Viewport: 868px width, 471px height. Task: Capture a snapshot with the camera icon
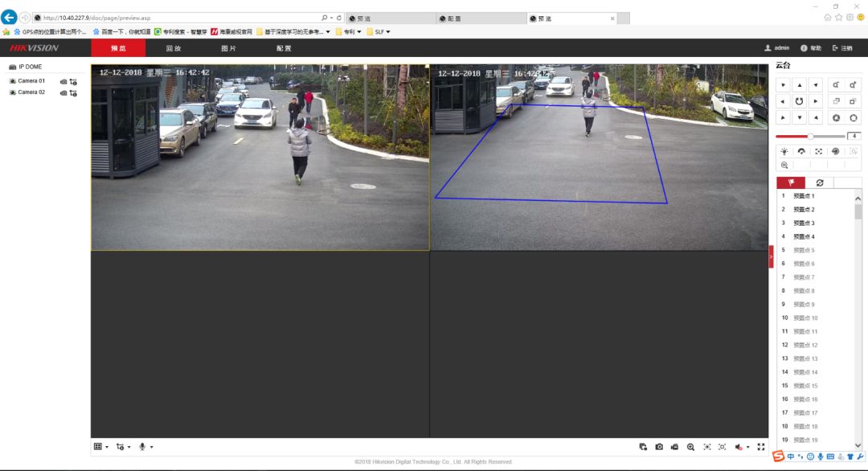659,447
